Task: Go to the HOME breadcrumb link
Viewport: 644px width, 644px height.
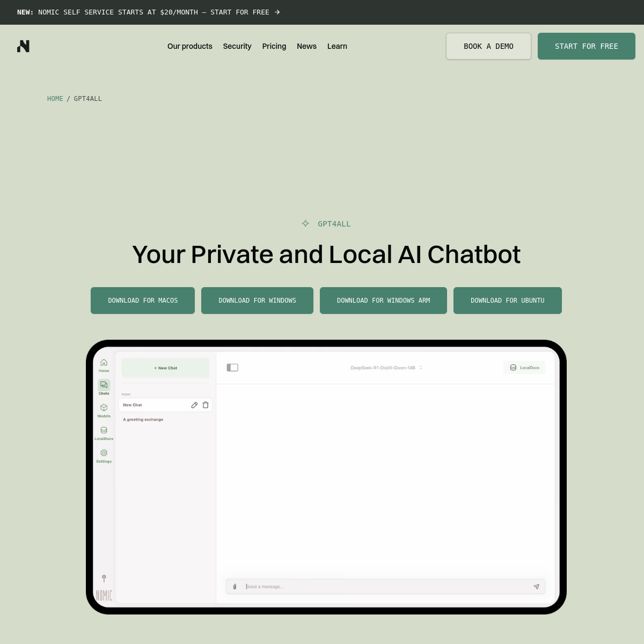Action: tap(55, 99)
